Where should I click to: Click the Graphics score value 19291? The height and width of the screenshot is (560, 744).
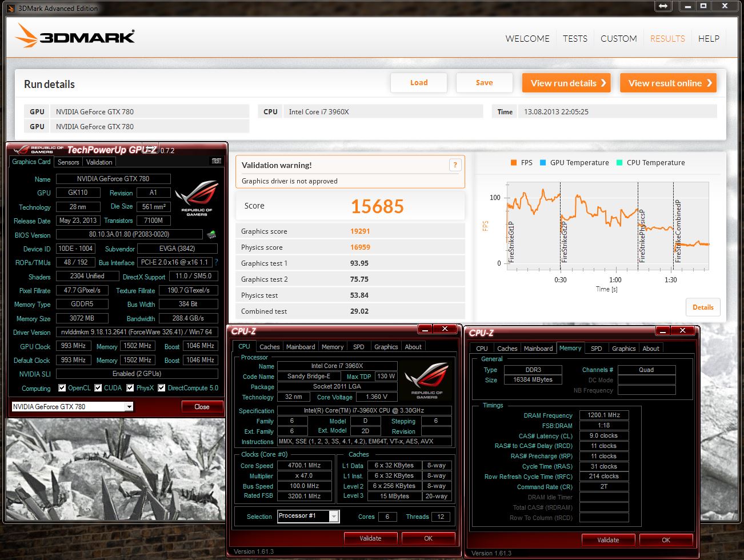point(360,231)
